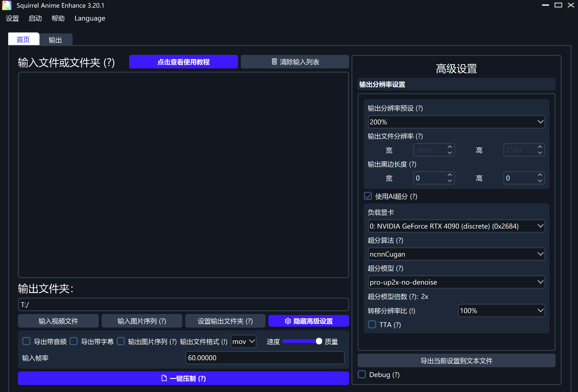This screenshot has height=392, width=578.
Task: Maximize the application window
Action: pyautogui.click(x=558, y=5)
